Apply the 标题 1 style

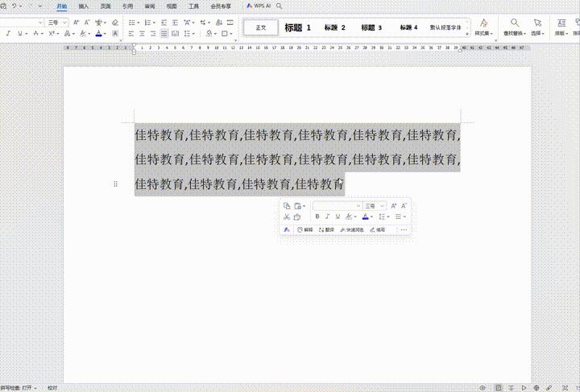(297, 27)
